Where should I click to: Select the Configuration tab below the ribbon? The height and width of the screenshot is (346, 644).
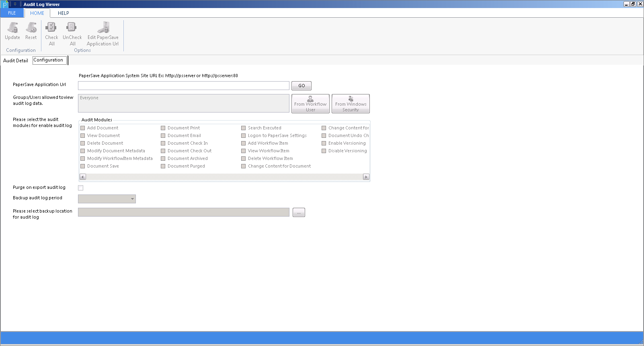click(x=49, y=60)
